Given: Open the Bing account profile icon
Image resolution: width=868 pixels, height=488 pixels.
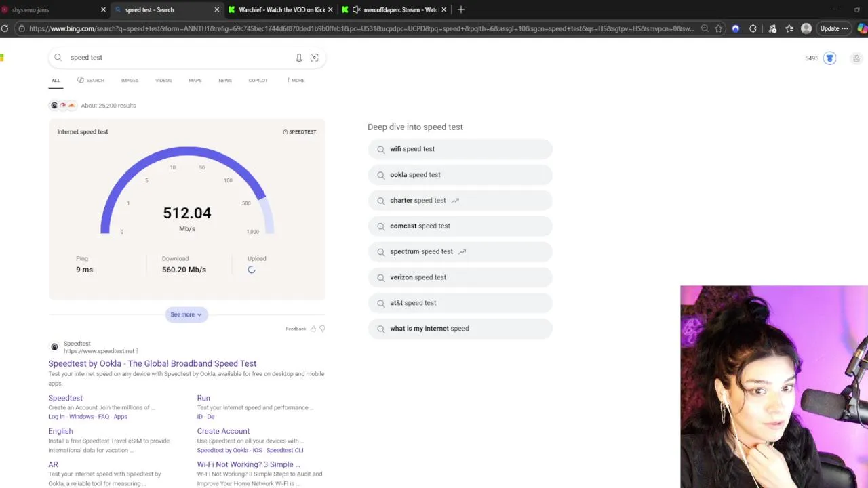Looking at the screenshot, I should (x=856, y=58).
